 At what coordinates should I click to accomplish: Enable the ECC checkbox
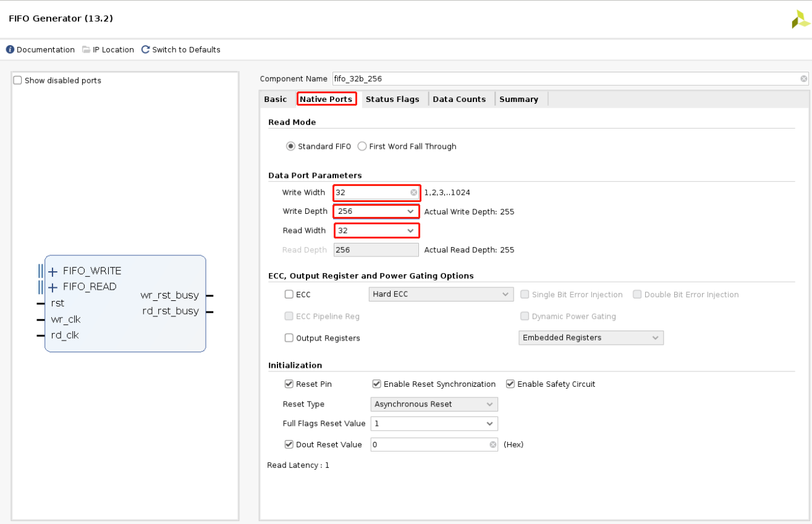[x=289, y=294]
